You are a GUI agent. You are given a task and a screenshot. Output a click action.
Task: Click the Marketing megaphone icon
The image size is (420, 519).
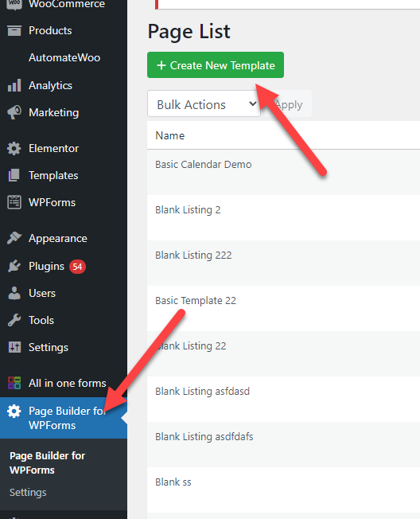14,112
